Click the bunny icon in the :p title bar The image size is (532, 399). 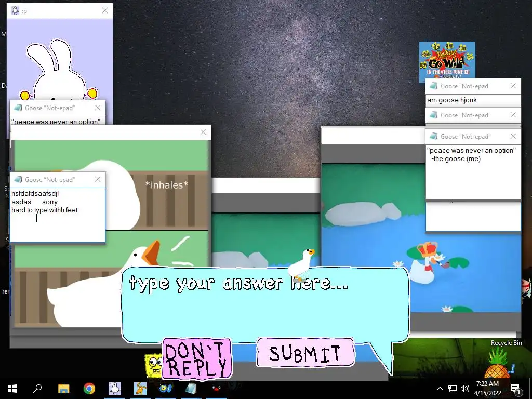tap(15, 10)
